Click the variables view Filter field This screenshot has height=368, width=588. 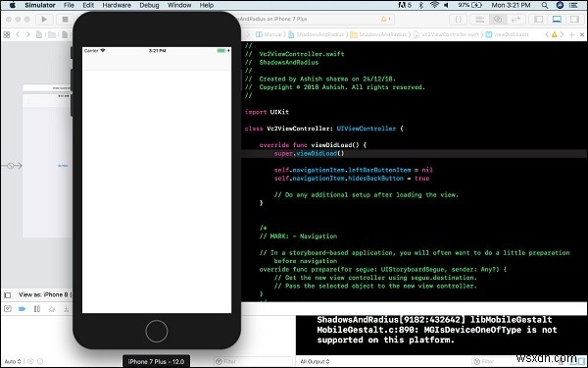(x=253, y=361)
